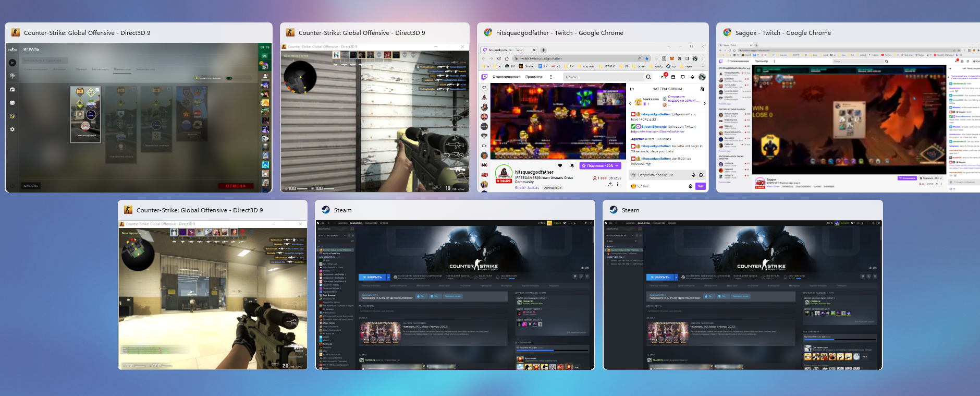Open chat settings gear in hitsquadgodfather Twitch chat
The width and height of the screenshot is (980, 396).
(691, 186)
